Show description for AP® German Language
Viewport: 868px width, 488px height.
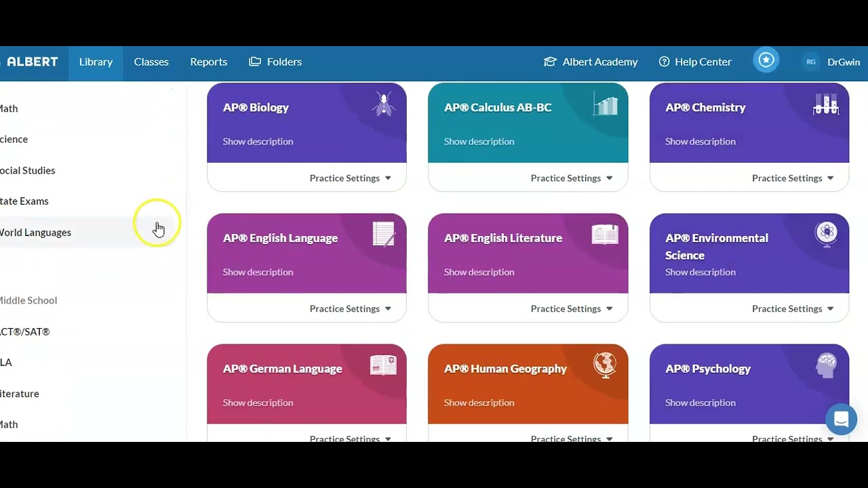pyautogui.click(x=258, y=403)
